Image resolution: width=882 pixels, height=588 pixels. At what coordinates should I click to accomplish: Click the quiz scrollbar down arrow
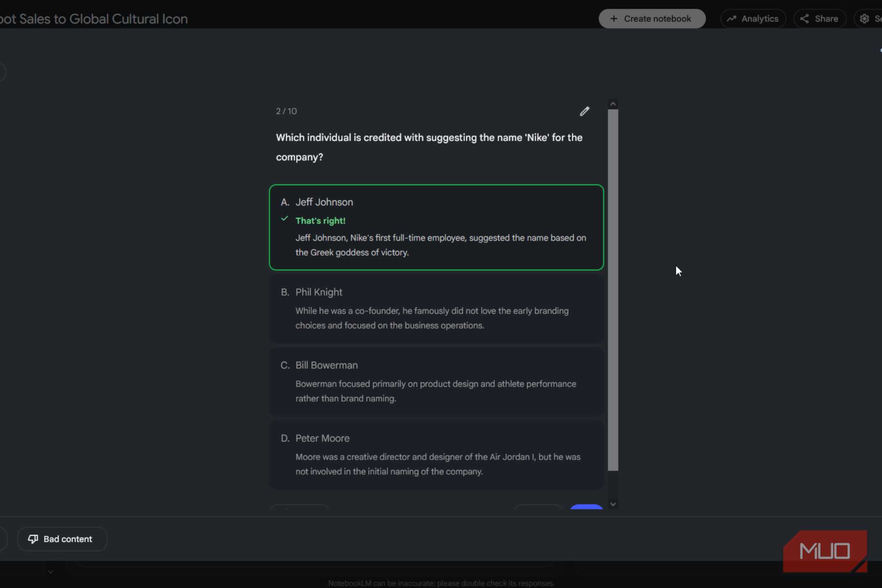(x=613, y=504)
